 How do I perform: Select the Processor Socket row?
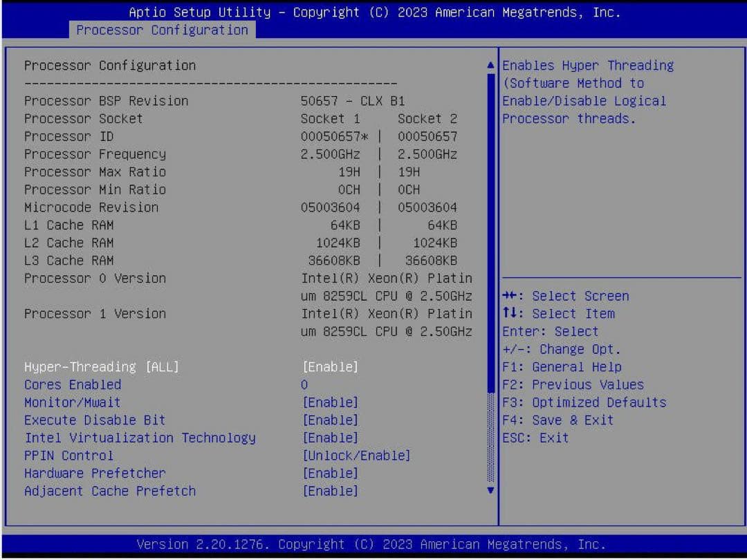pos(82,118)
